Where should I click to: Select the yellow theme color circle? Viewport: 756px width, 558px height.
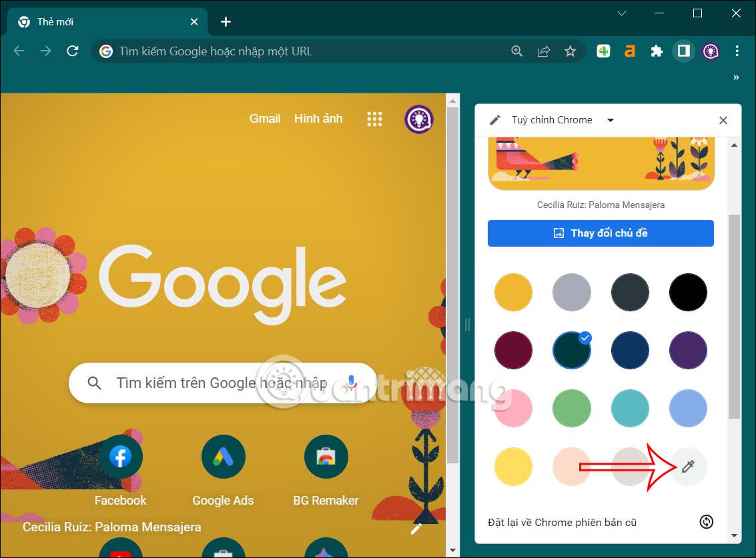(x=513, y=292)
